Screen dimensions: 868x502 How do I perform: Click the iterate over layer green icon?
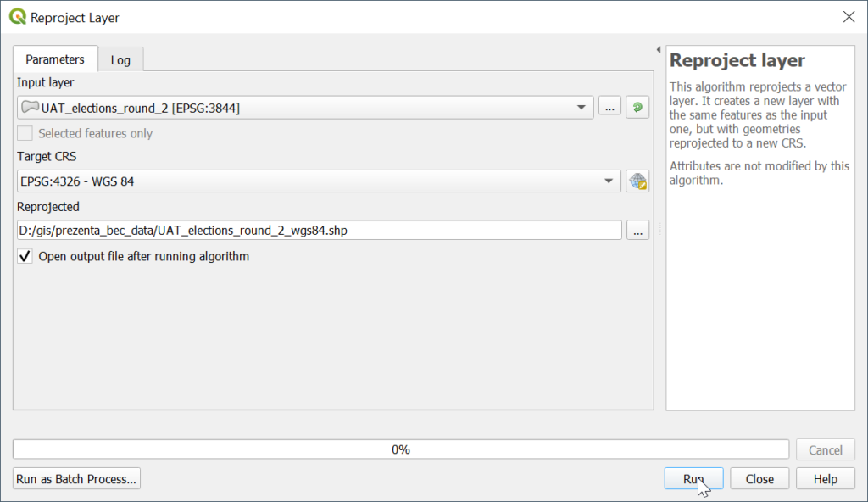click(x=637, y=108)
